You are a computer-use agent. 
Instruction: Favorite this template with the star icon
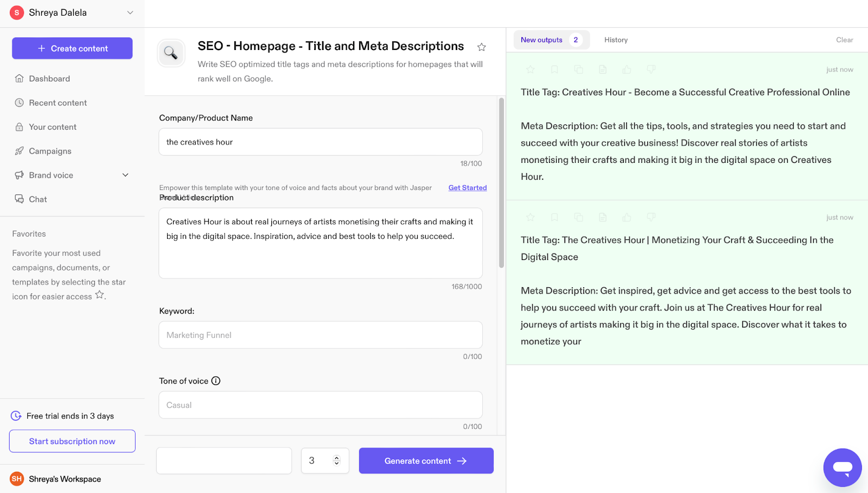(481, 47)
